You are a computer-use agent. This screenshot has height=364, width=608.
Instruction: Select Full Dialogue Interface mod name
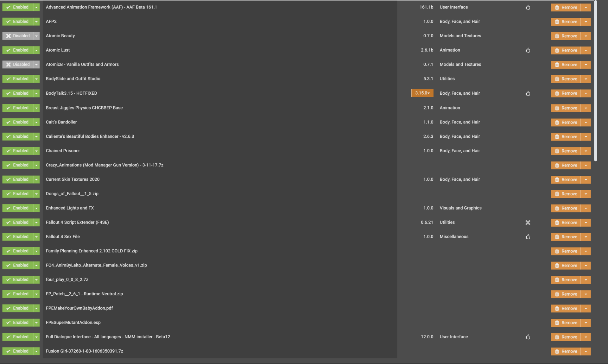[x=108, y=337]
